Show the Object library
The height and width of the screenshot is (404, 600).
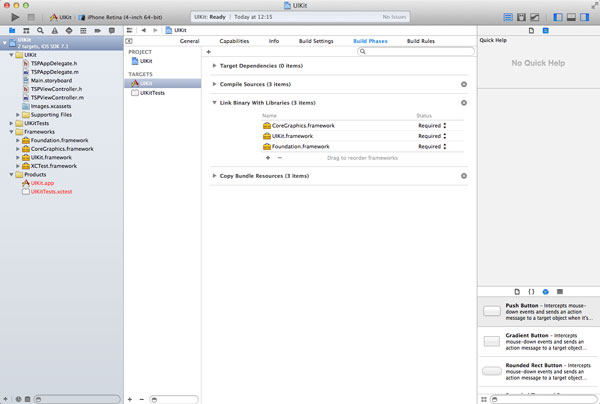546,292
